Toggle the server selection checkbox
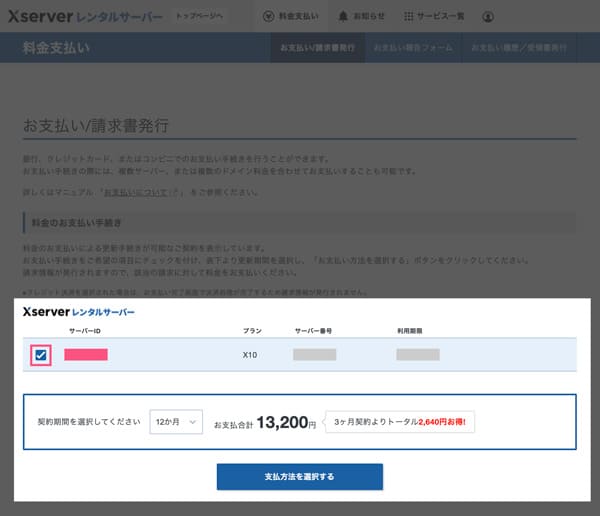This screenshot has width=600, height=516. point(41,355)
